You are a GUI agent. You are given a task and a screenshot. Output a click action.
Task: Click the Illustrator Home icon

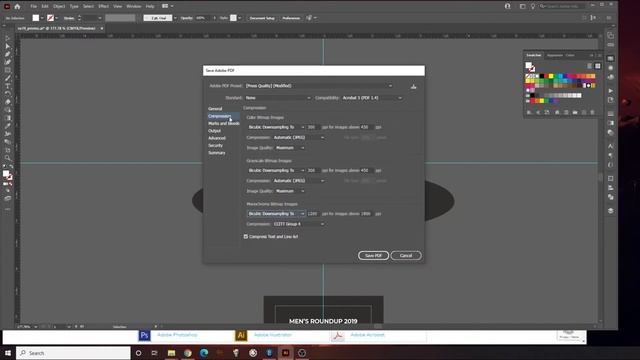click(x=17, y=6)
